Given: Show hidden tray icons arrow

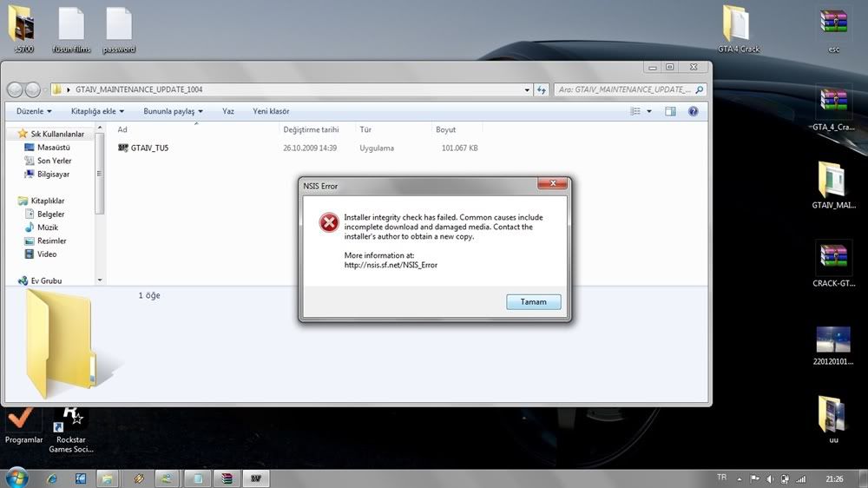Looking at the screenshot, I should click(740, 478).
